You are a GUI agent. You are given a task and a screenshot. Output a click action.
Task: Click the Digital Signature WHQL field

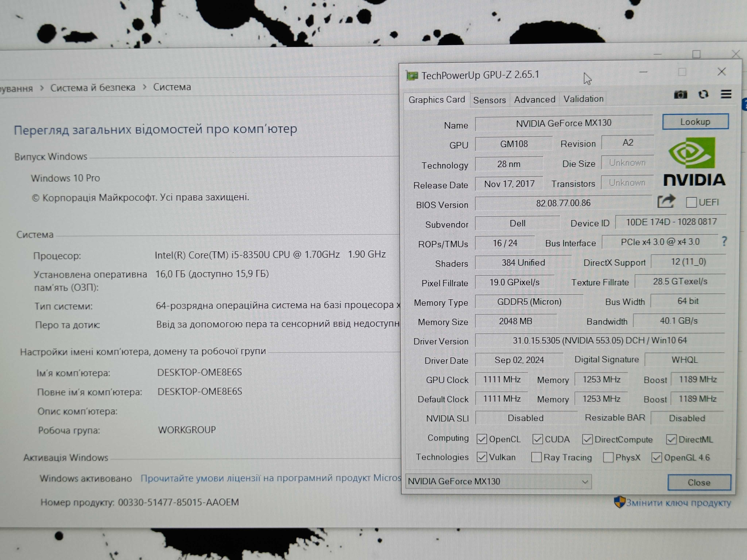pyautogui.click(x=684, y=359)
